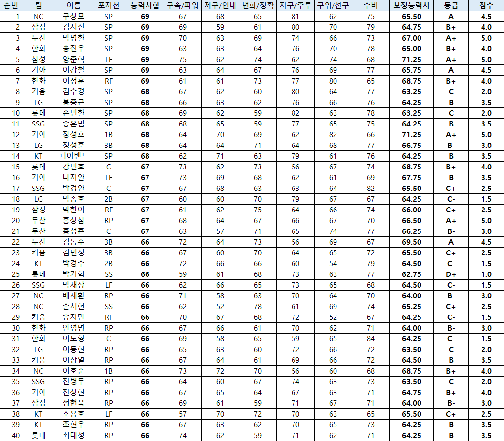This screenshot has width=504, height=441.
Task: Click the 팀 column header
Action: [x=38, y=5]
